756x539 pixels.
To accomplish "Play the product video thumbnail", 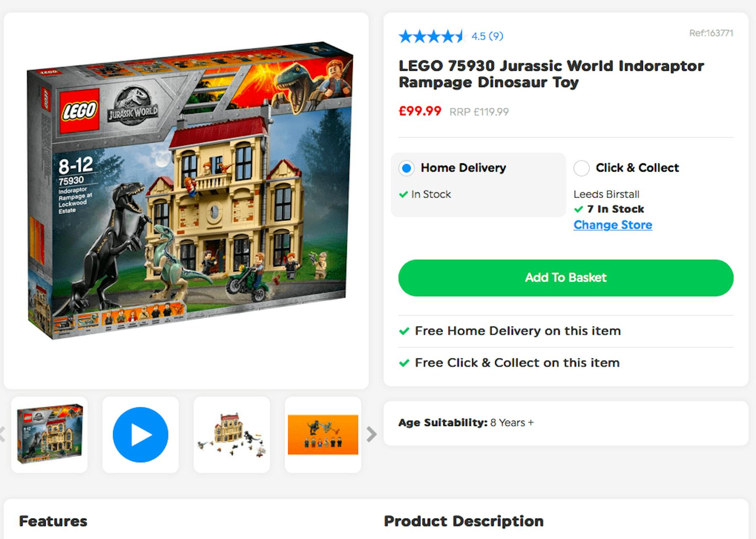I will 140,434.
